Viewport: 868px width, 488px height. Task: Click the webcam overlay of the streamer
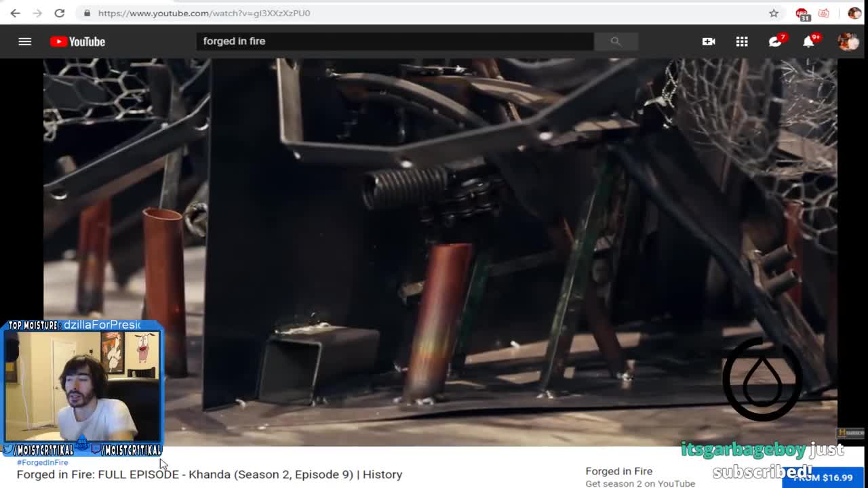coord(83,386)
